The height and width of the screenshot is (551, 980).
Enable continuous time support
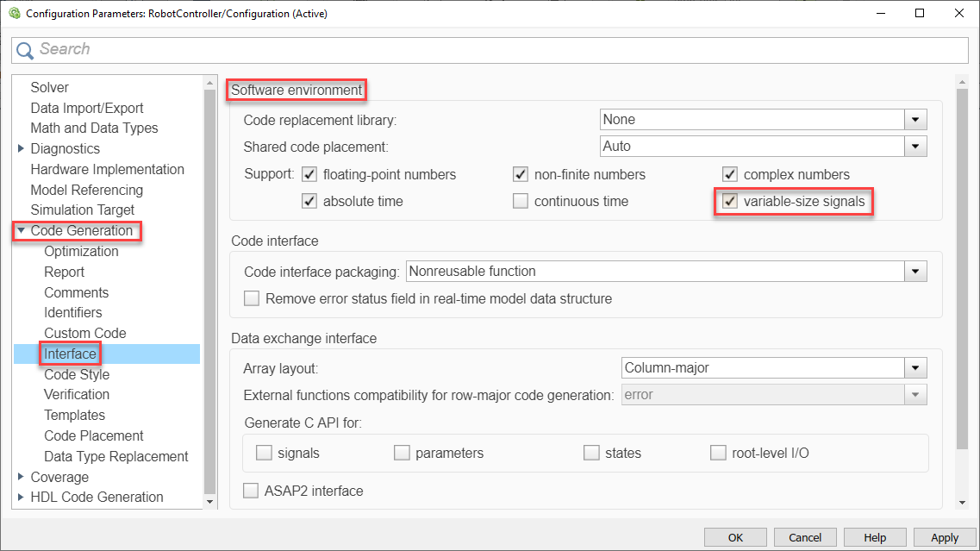click(521, 202)
